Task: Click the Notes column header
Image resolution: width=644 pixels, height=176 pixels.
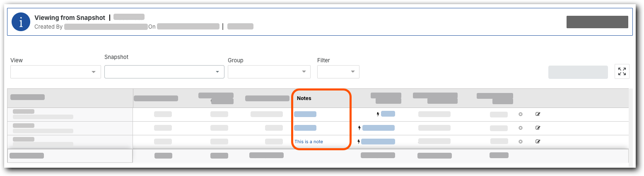Action: [x=304, y=98]
